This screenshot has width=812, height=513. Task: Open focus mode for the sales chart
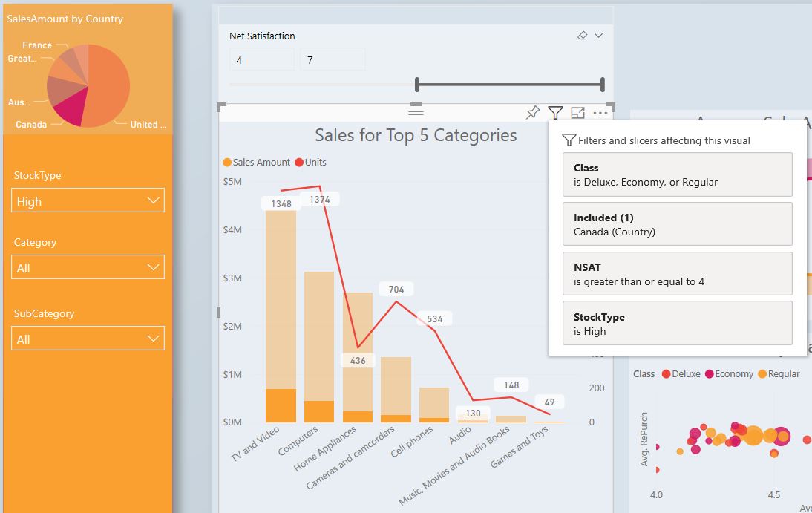tap(578, 113)
